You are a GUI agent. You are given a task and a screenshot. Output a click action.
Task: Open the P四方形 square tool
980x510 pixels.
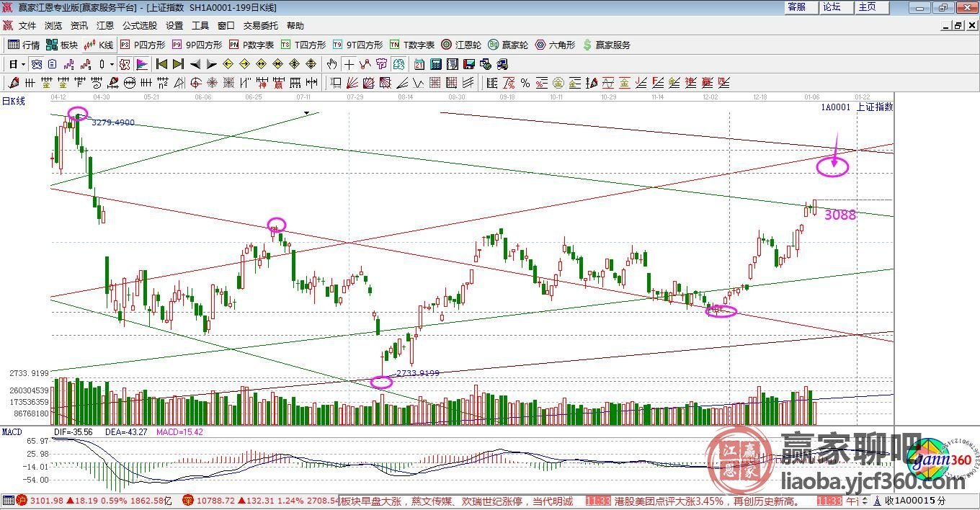click(x=142, y=45)
